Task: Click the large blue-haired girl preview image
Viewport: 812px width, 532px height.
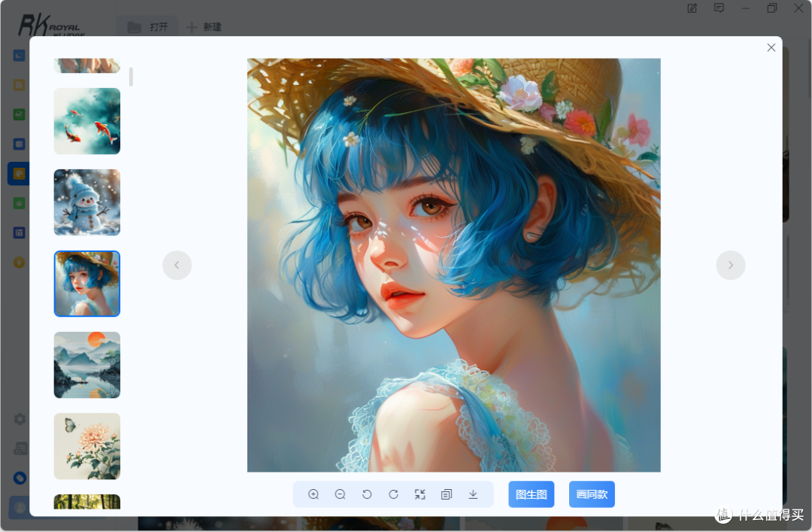Action: [x=453, y=265]
